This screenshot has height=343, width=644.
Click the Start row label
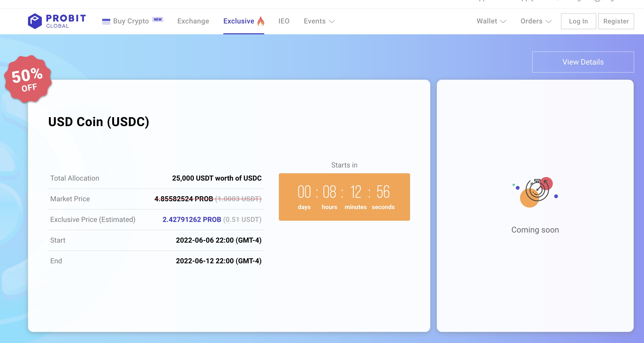58,240
